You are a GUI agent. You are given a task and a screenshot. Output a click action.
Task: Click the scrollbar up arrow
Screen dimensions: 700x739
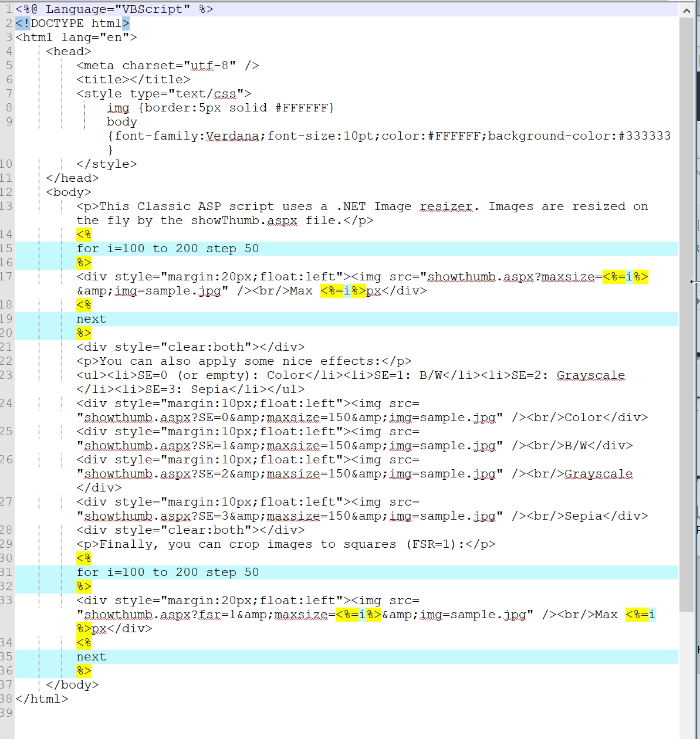pyautogui.click(x=686, y=10)
